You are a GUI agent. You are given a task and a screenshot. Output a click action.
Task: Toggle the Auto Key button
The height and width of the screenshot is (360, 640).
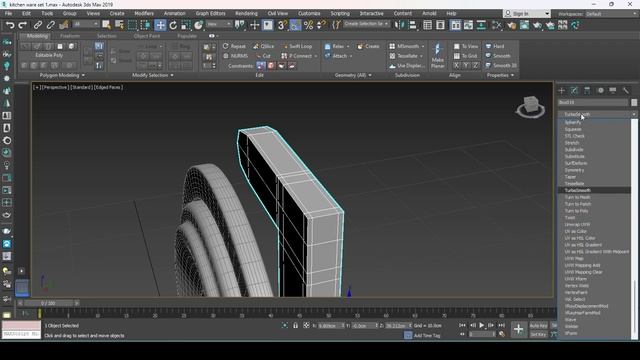point(538,326)
